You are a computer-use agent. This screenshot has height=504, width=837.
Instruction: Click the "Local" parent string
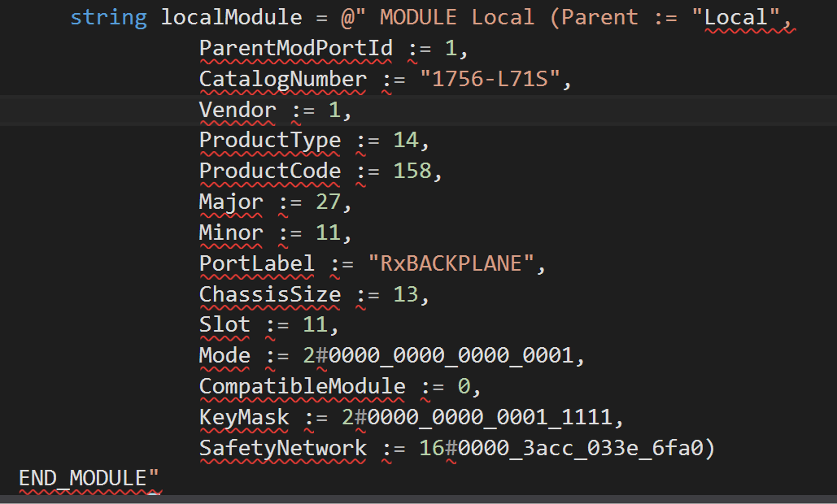[x=735, y=18]
